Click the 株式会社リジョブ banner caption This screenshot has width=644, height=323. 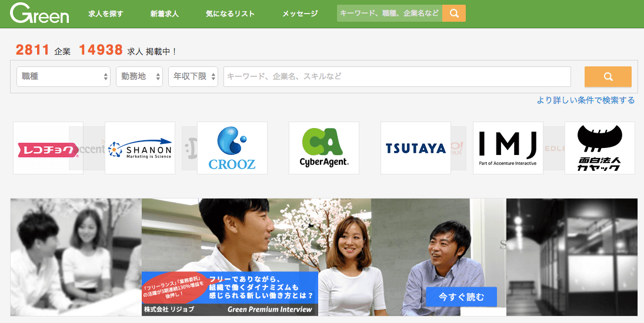[x=169, y=309]
